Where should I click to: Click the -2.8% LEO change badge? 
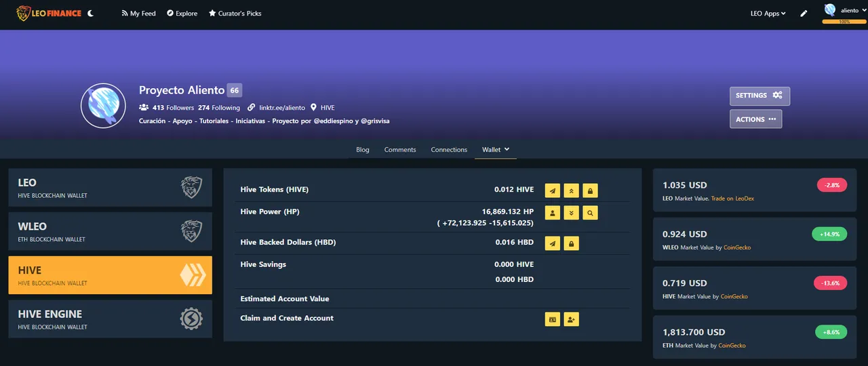click(832, 185)
